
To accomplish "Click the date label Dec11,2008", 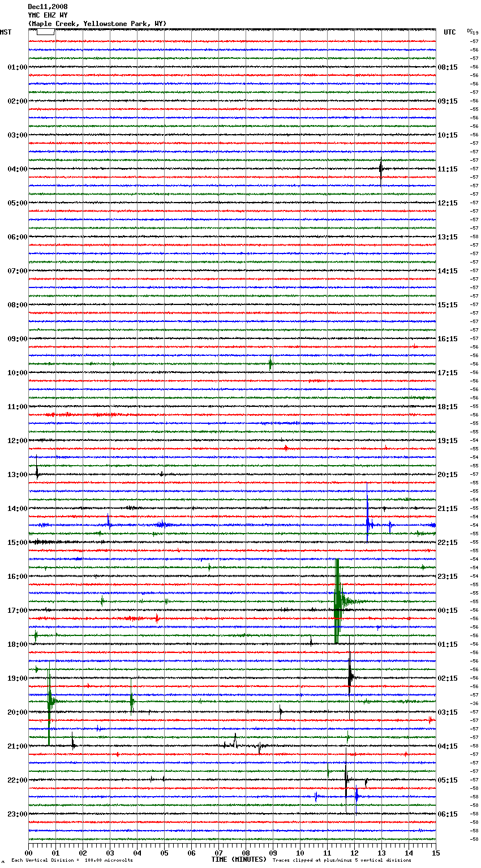I will (x=48, y=7).
